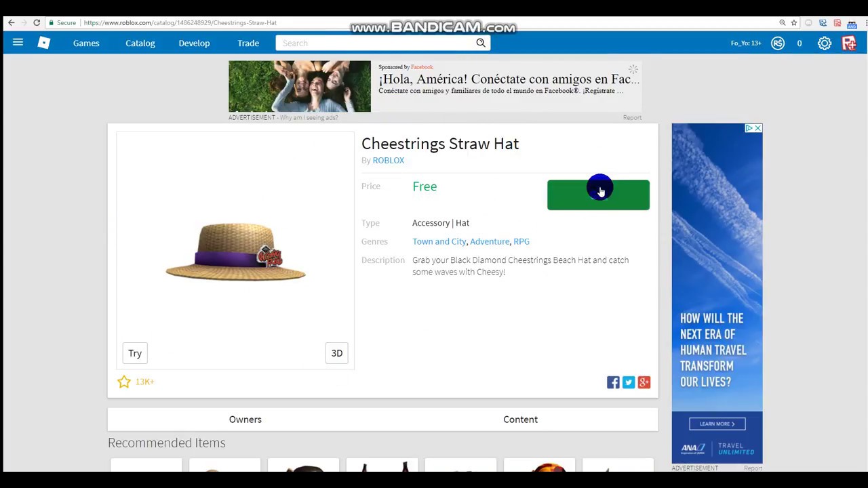The image size is (868, 488).
Task: Click the Recommended Items heading
Action: coord(167,443)
